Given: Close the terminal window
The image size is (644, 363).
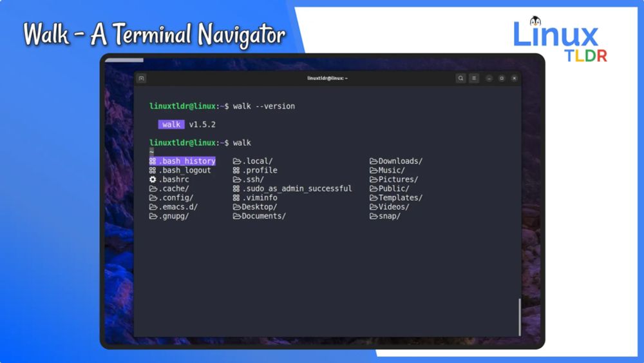Looking at the screenshot, I should 514,78.
